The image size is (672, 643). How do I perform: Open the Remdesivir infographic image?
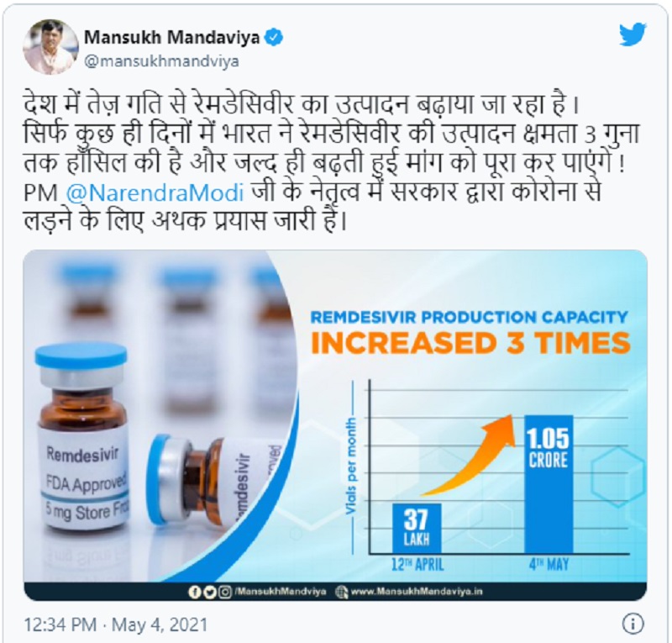[x=335, y=425]
